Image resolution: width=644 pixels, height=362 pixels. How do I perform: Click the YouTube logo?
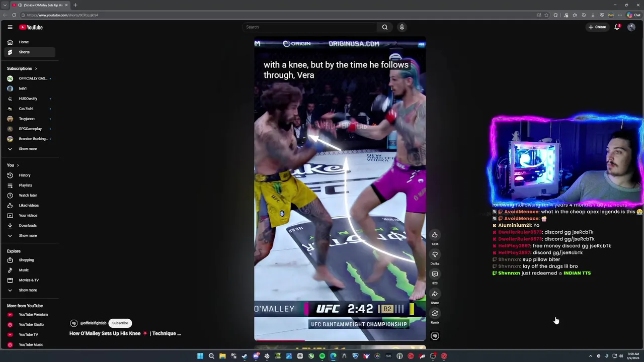coord(31,27)
